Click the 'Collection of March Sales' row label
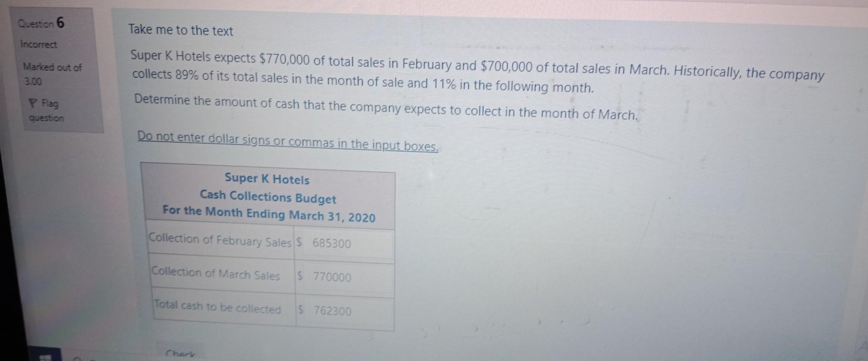Screen dimensions: 868x361 tap(216, 274)
